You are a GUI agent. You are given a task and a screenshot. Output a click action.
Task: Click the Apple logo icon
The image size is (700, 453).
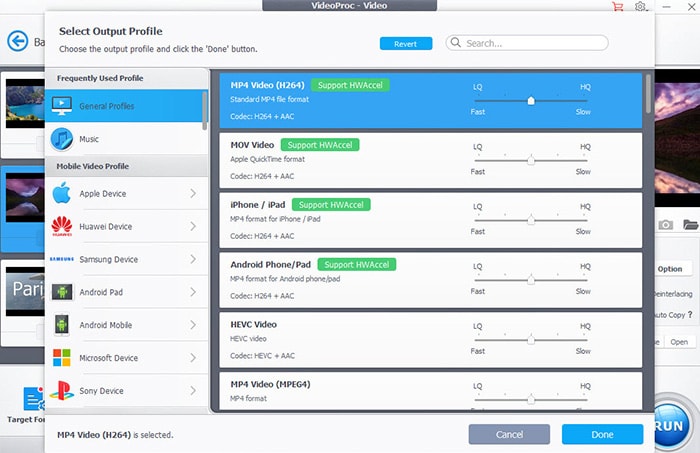pyautogui.click(x=62, y=193)
